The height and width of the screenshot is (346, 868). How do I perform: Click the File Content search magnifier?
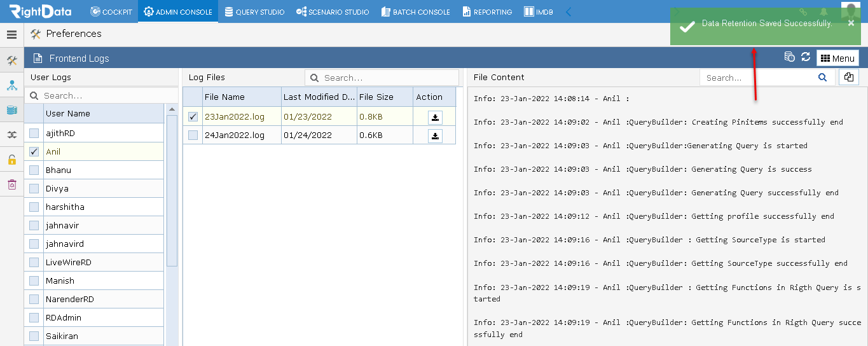[x=822, y=78]
